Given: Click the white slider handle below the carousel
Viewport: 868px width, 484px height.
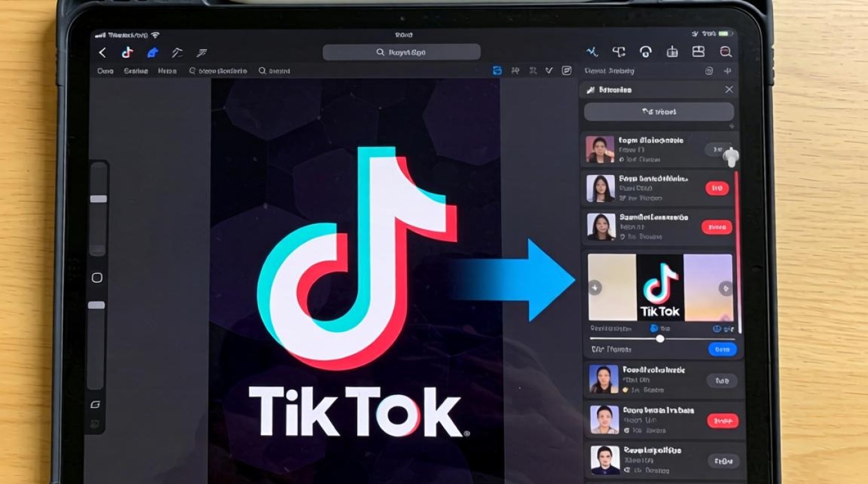Looking at the screenshot, I should click(x=660, y=339).
